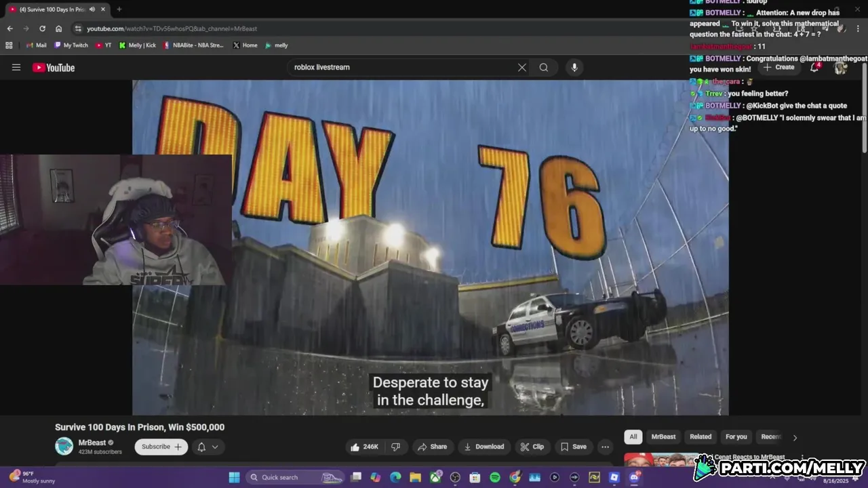Screen dimensions: 868x488
Task: Like the video with 246K likes
Action: (363, 447)
